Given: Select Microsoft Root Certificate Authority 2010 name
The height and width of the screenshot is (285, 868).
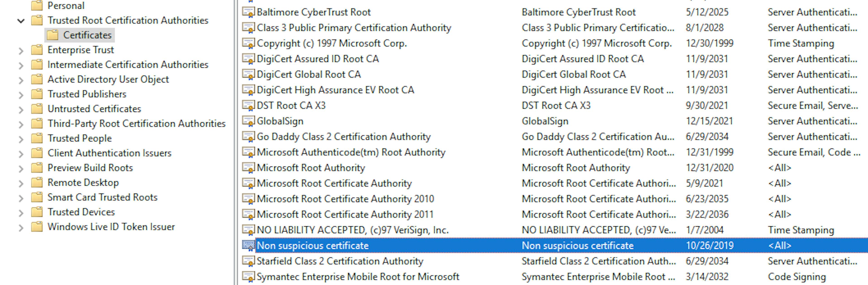Looking at the screenshot, I should point(345,199).
